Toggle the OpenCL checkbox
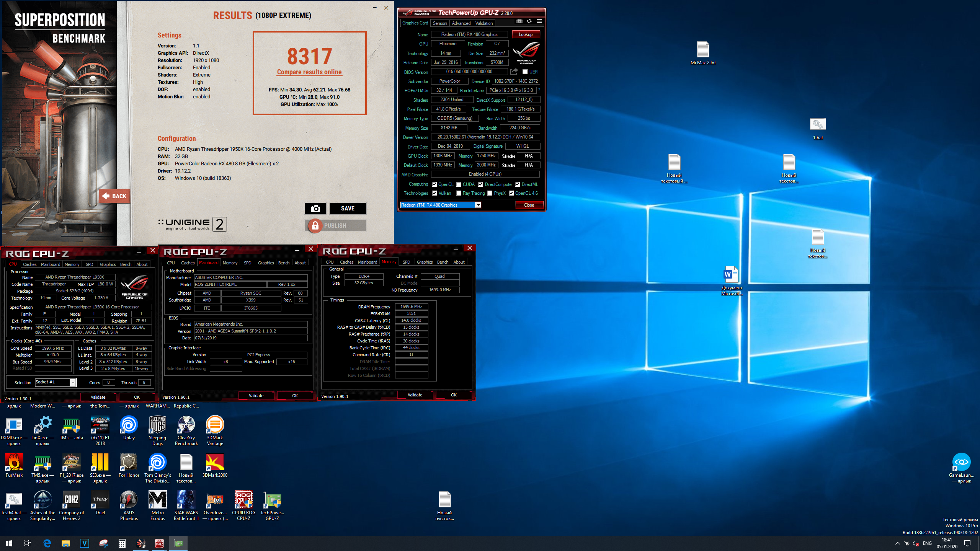Screen dimensions: 980x551 tap(434, 184)
